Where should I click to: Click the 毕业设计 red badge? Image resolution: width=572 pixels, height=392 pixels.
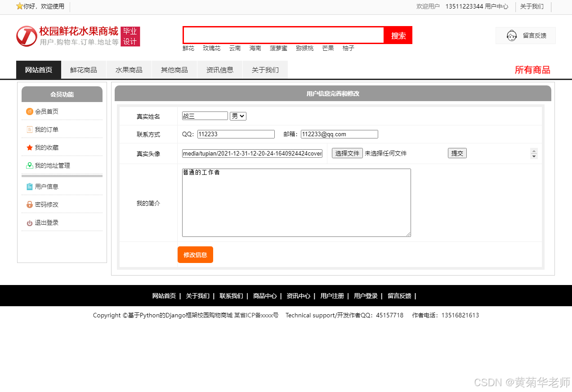130,36
